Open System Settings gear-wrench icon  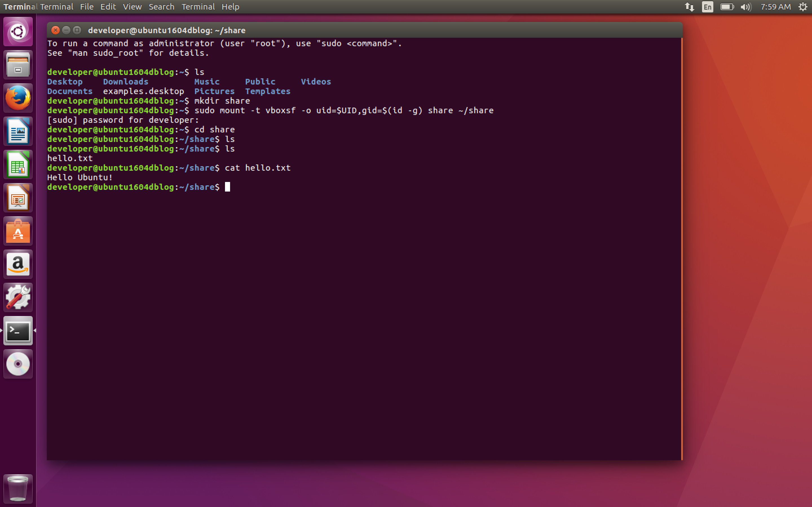[x=18, y=297]
